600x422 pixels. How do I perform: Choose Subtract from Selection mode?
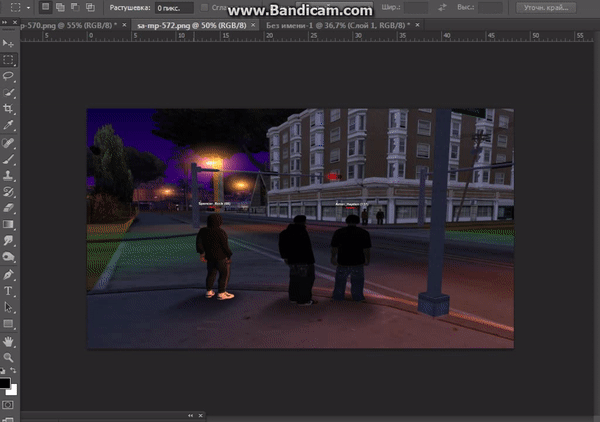(x=75, y=7)
